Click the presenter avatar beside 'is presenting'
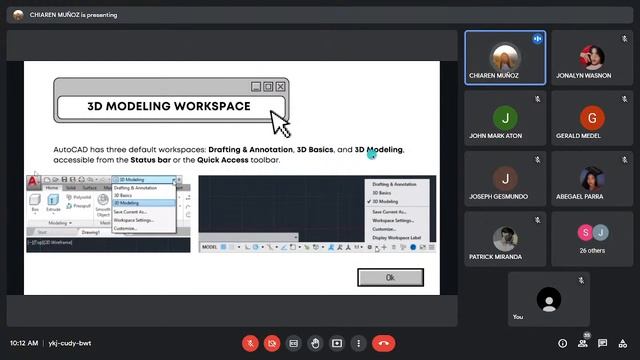Viewport: 640px width, 360px height. click(18, 15)
